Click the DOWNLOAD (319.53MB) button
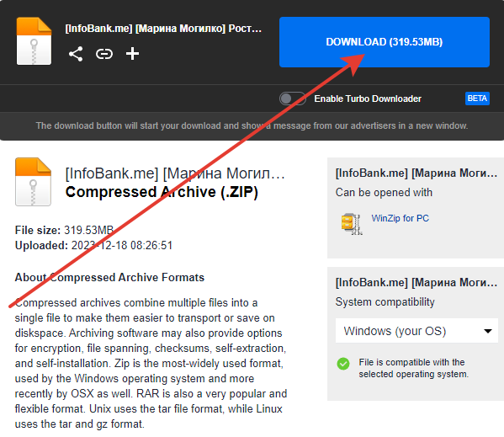This screenshot has width=504, height=437. pos(385,42)
